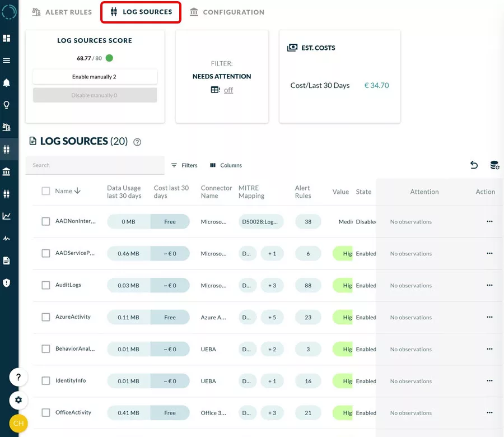
Task: Click Cost last 30 days column header
Action: 171,192
